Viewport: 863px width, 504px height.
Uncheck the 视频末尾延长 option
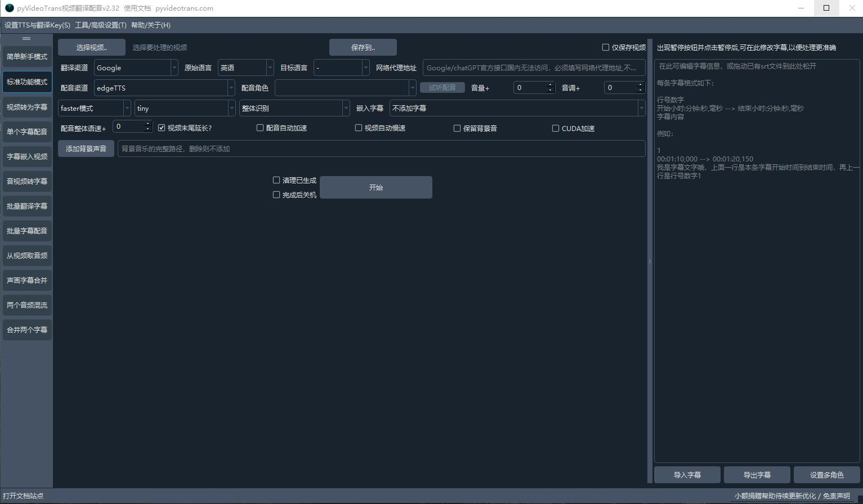coord(162,128)
